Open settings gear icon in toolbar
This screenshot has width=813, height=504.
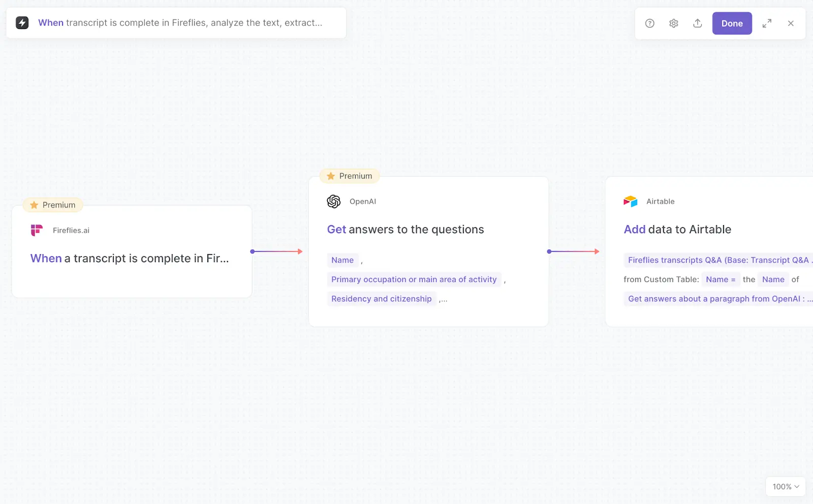click(x=673, y=23)
